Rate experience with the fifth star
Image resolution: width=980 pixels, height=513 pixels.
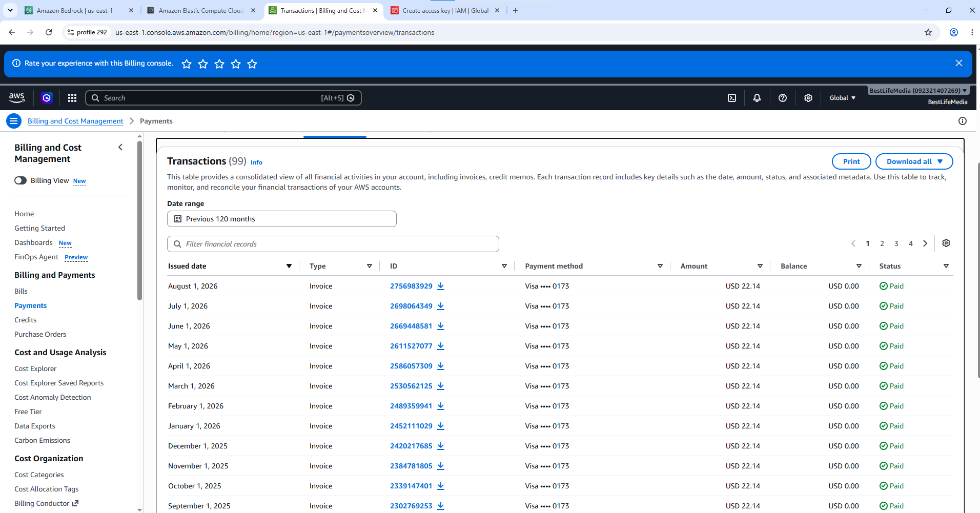tap(252, 64)
